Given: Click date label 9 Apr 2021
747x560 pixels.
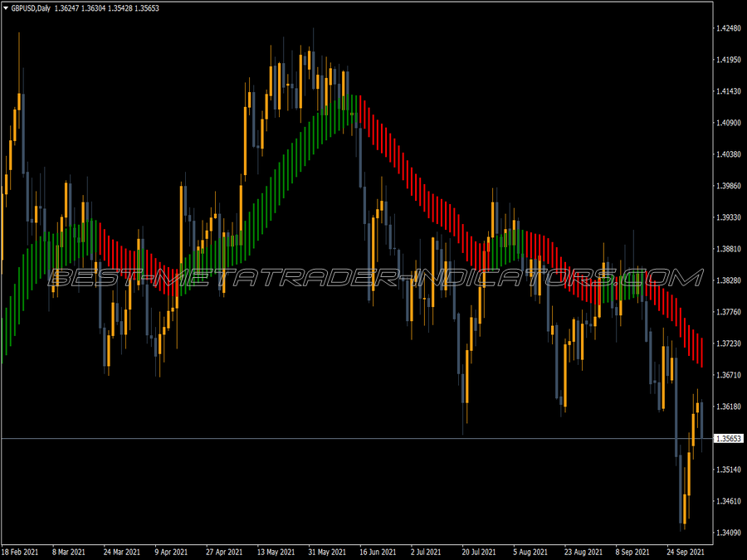Looking at the screenshot, I should coord(171,552).
